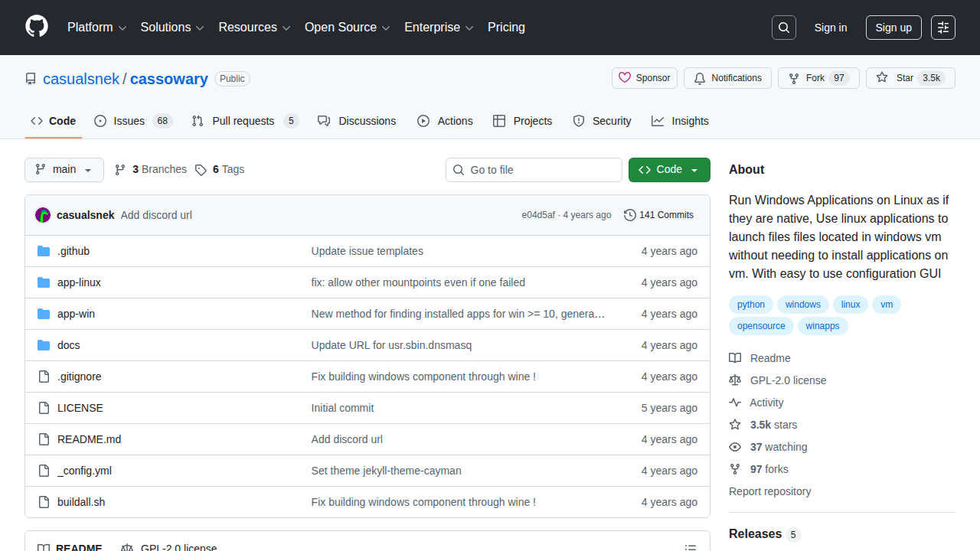Click the command palette icon in the header
The width and height of the screenshot is (980, 551).
point(942,27)
